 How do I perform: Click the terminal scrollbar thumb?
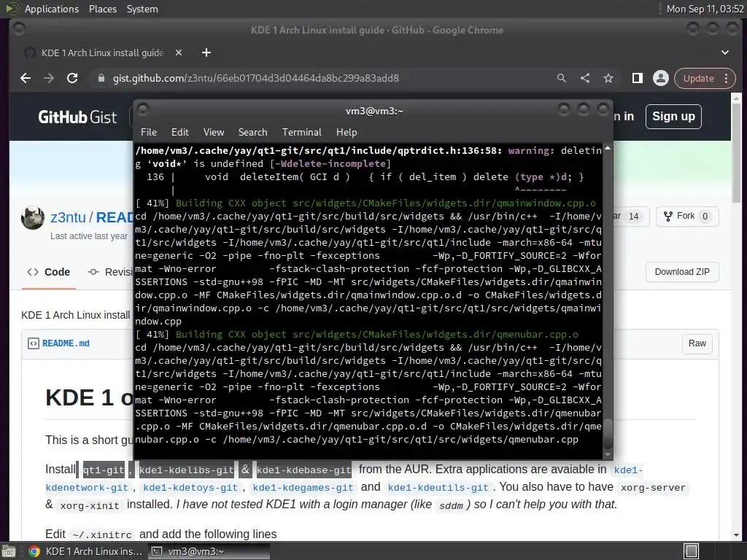point(608,433)
